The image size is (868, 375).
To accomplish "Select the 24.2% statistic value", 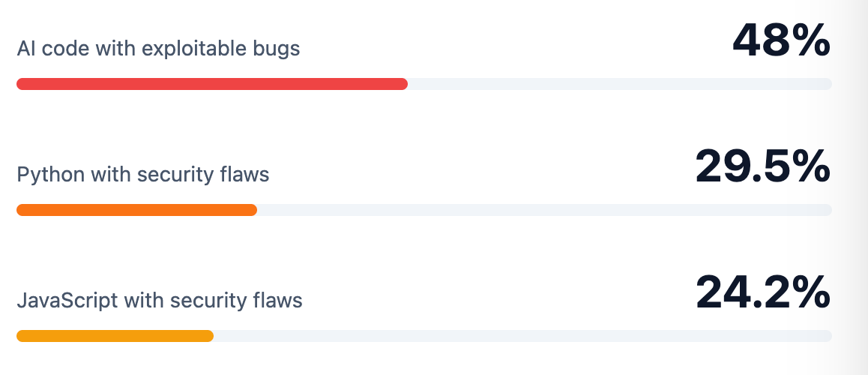I will pyautogui.click(x=762, y=292).
